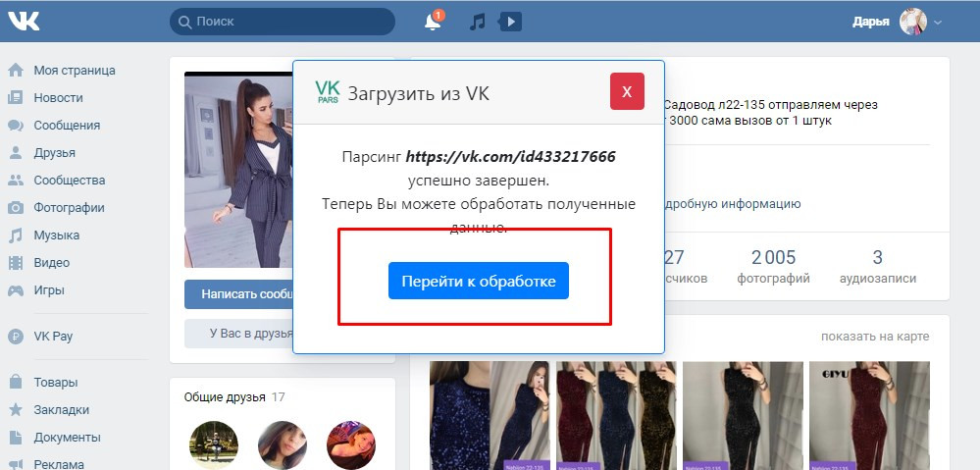Open VK Pay from sidebar
Viewport: 980px width, 470px height.
coord(53,336)
